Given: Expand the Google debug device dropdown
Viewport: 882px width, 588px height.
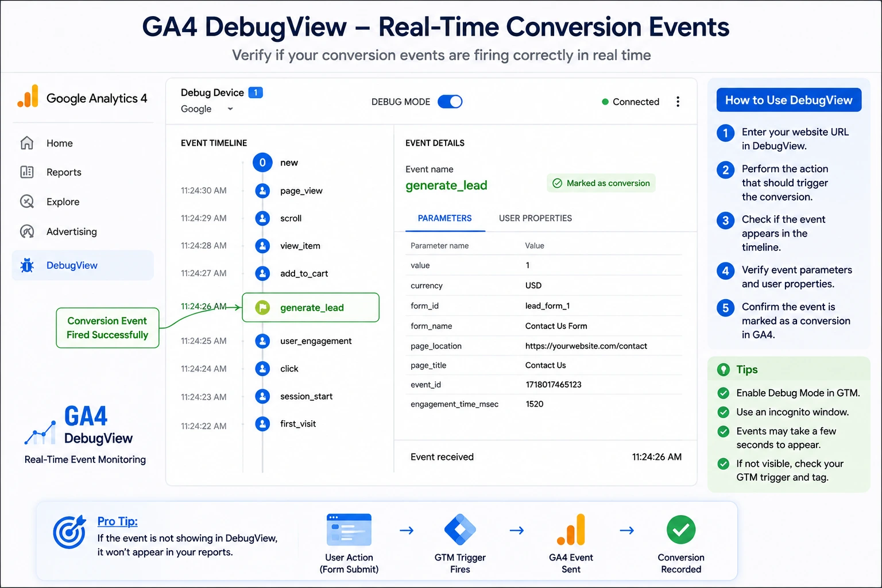Looking at the screenshot, I should [207, 109].
